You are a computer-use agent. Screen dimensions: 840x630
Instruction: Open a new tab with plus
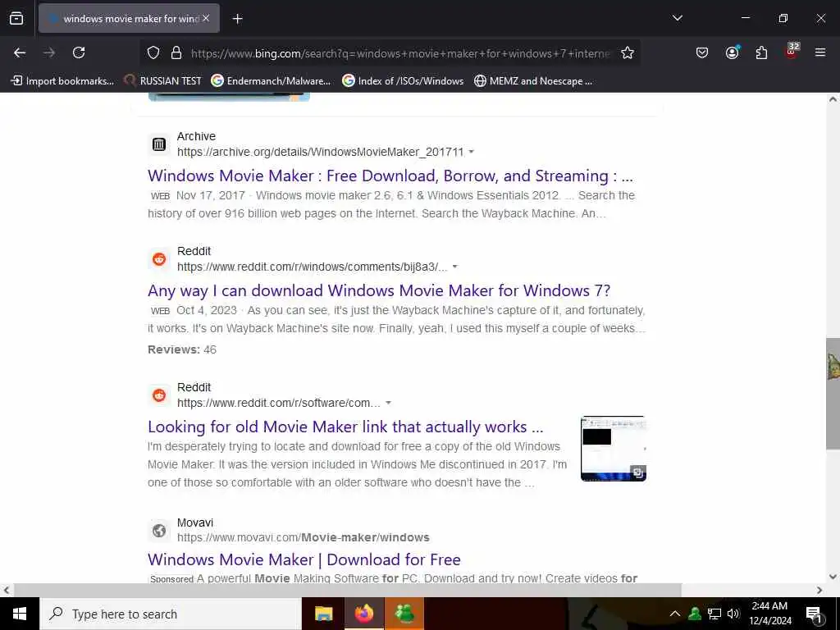point(237,19)
